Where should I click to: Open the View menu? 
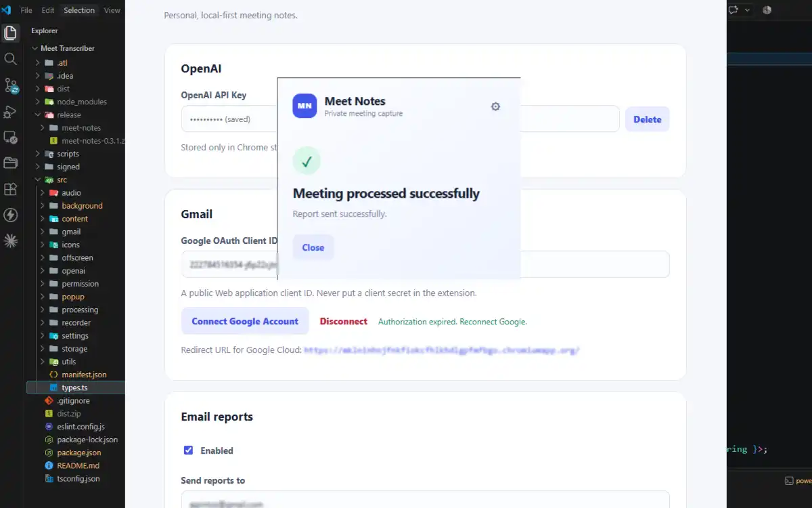tap(112, 10)
